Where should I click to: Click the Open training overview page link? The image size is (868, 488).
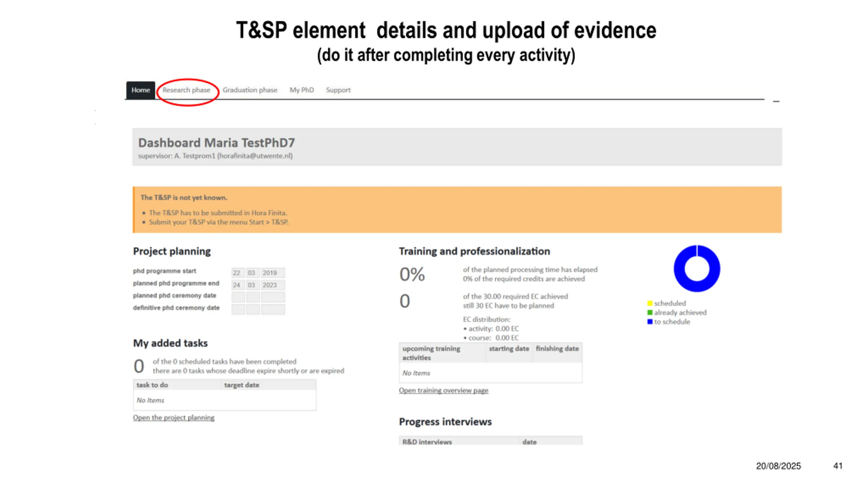coord(443,390)
